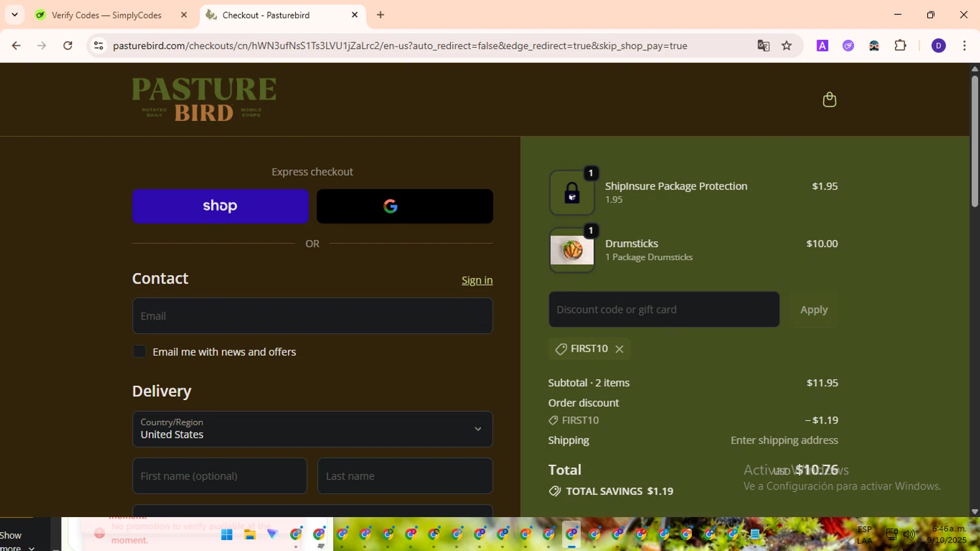Click the $11.95 subtotal value
The width and height of the screenshot is (980, 551).
click(823, 383)
